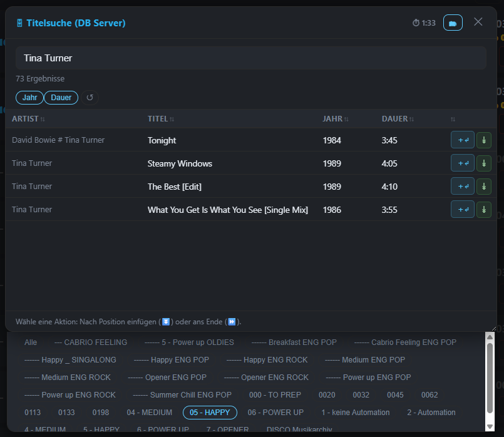This screenshot has height=437, width=504.
Task: Append 'Tonight' to the end with the green arrow
Action: tap(484, 140)
